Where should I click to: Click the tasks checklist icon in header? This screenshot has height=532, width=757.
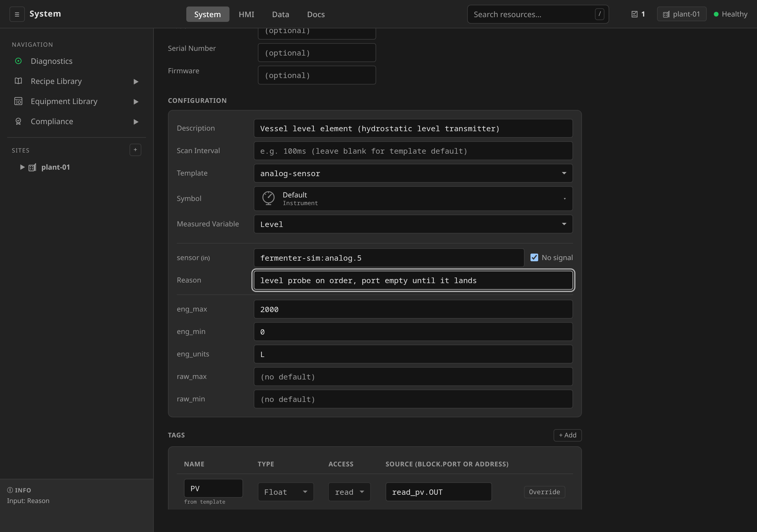click(x=634, y=14)
